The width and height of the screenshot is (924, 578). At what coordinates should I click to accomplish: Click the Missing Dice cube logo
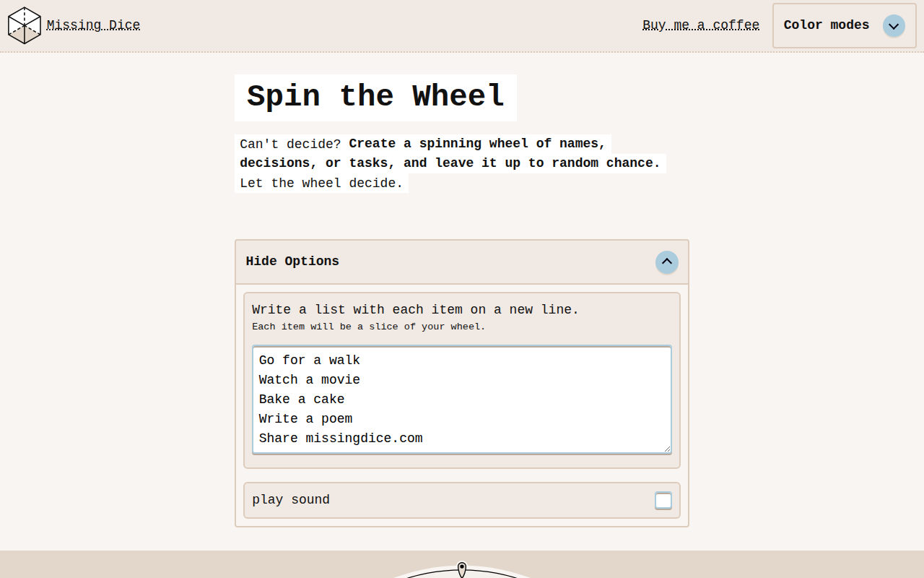coord(25,25)
